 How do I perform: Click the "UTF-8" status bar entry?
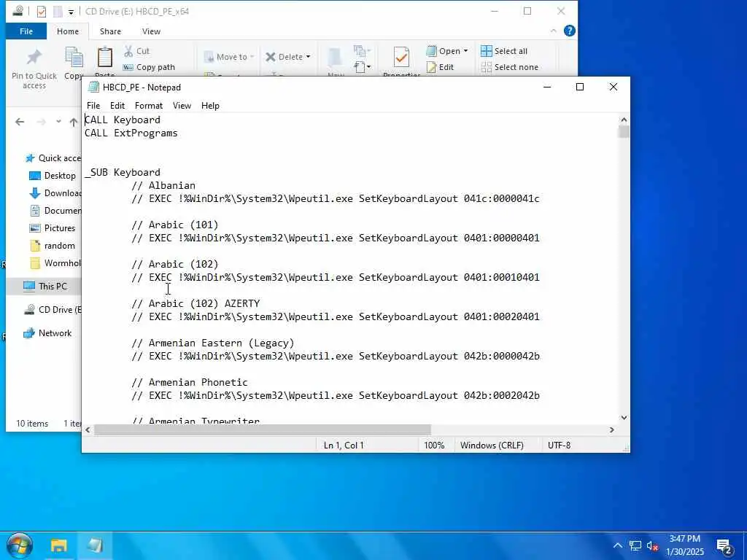click(x=559, y=446)
